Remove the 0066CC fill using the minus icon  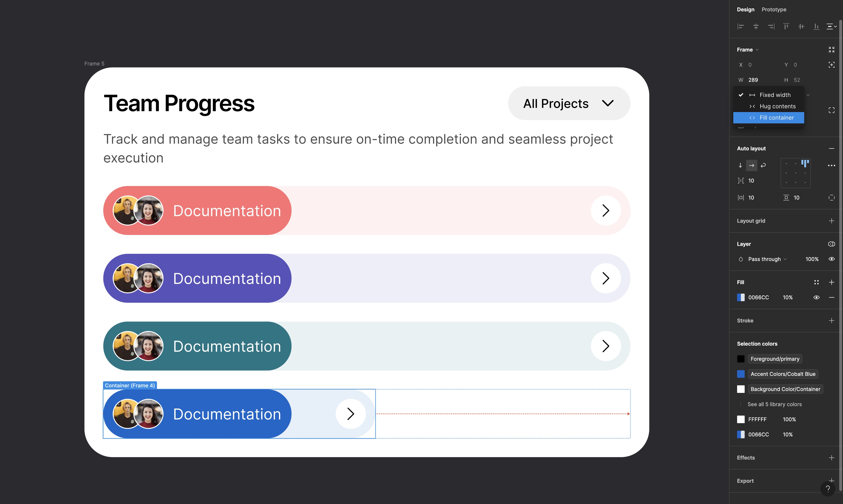pyautogui.click(x=832, y=297)
